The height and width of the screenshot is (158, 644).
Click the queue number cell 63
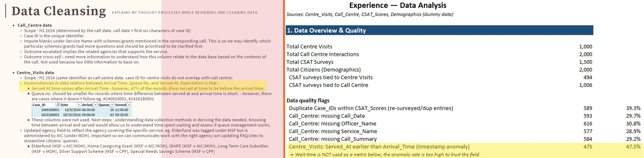point(112,115)
